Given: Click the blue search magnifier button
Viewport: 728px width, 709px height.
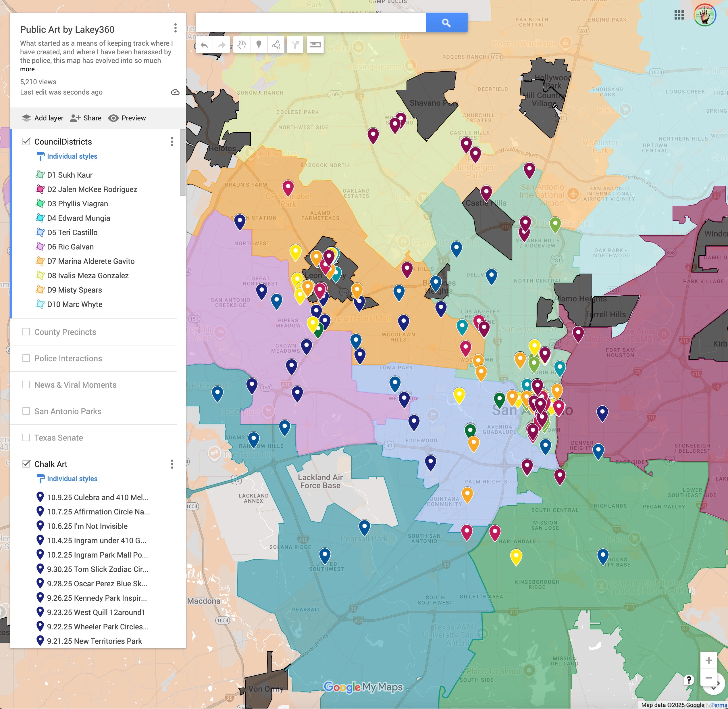Looking at the screenshot, I should [446, 23].
